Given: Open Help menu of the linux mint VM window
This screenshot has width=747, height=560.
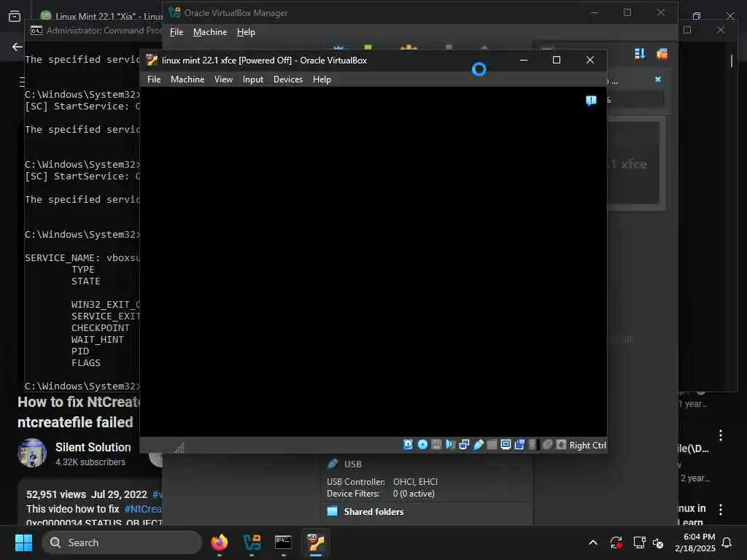Looking at the screenshot, I should [322, 79].
